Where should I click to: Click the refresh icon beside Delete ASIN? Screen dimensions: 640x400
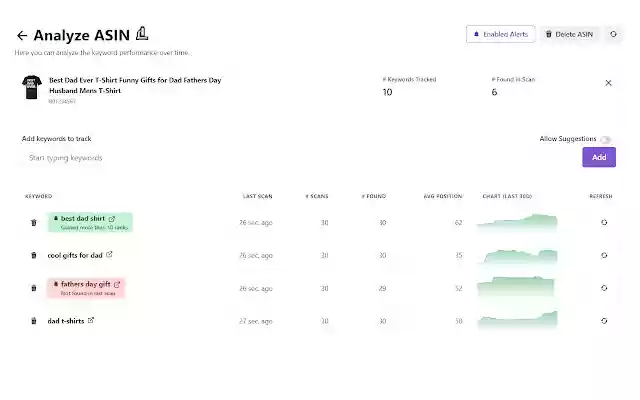click(613, 34)
